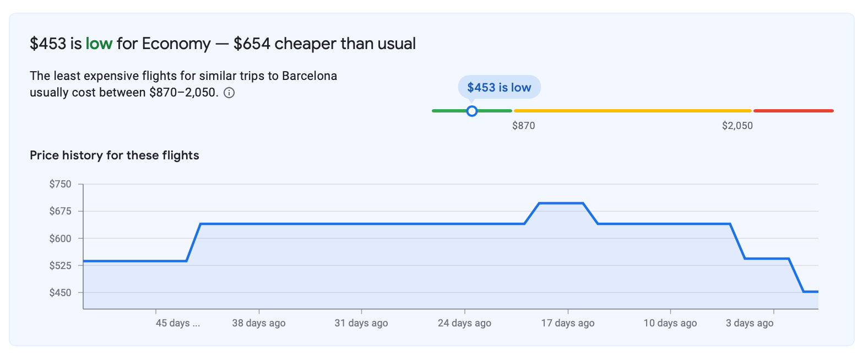Click the yellow typical-price segment of the bar
This screenshot has width=868, height=354.
(632, 111)
